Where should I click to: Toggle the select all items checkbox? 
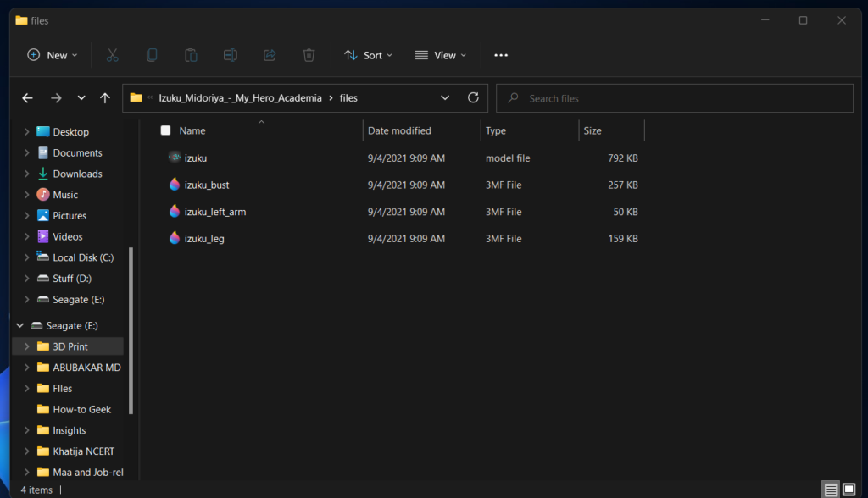point(165,130)
